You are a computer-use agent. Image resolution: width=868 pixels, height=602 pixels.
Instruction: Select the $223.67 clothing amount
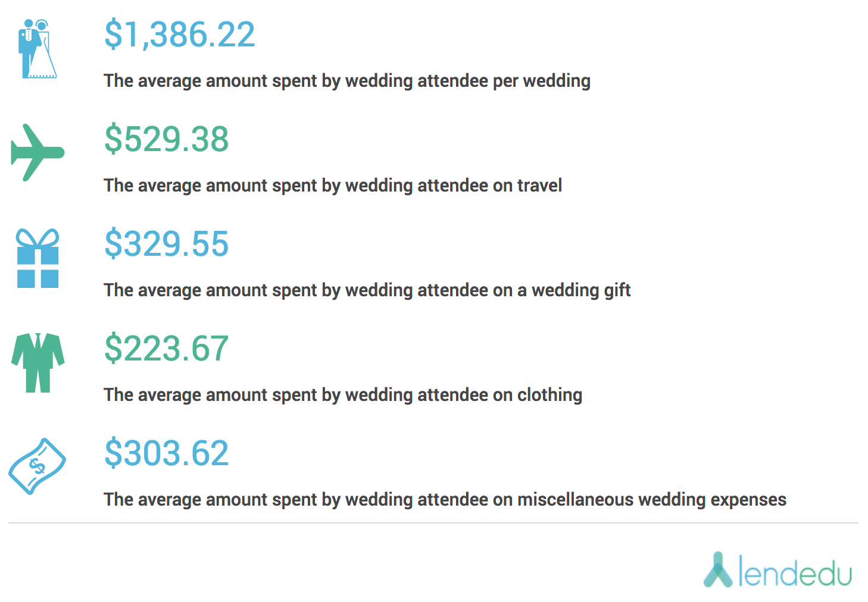[167, 349]
